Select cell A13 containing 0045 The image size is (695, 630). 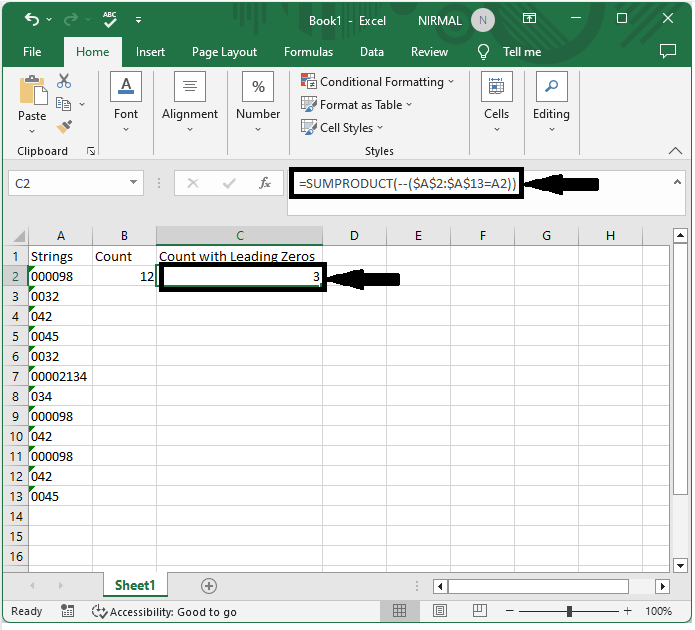pos(61,496)
